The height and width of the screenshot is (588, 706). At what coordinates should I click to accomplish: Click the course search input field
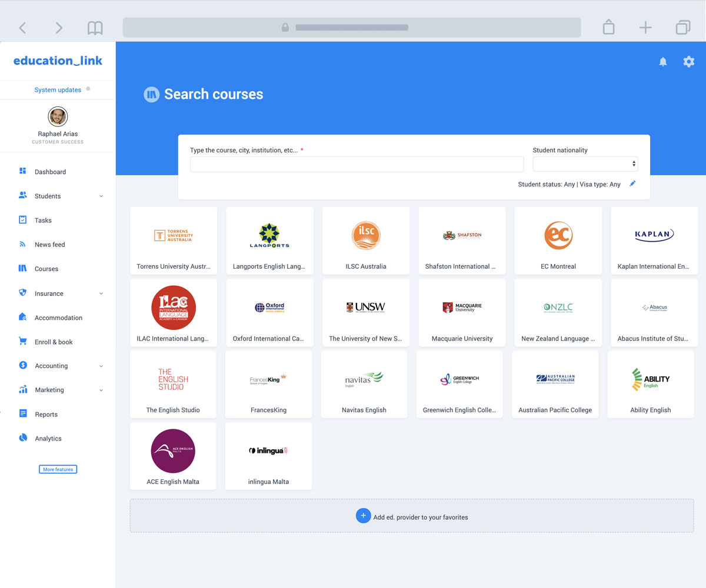click(x=357, y=164)
